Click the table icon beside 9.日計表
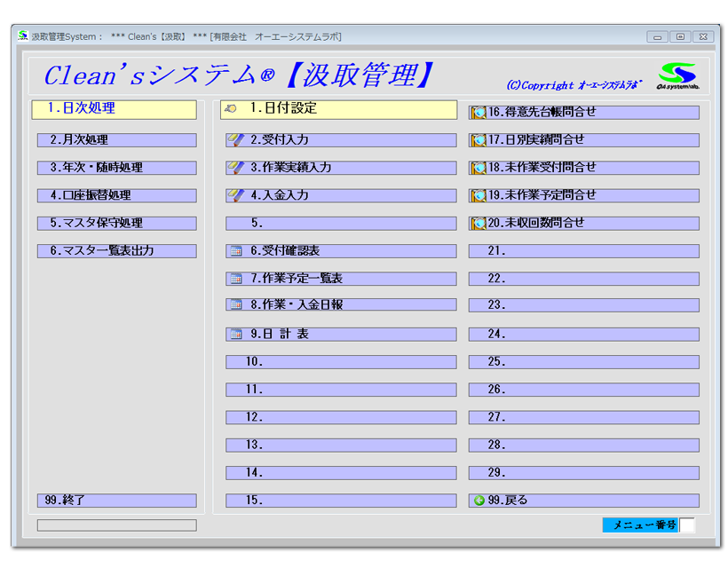The height and width of the screenshot is (568, 728). pyautogui.click(x=236, y=334)
